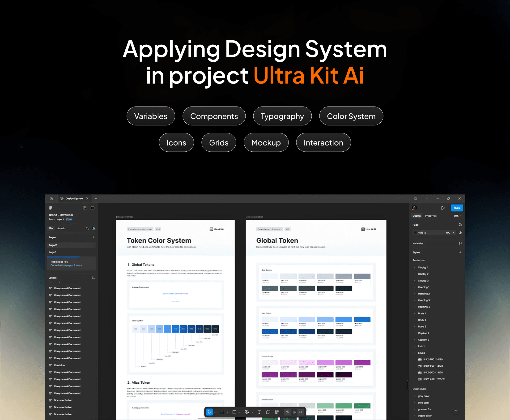Switch to Draw mode in toolbar
Viewport: 510px width, 420px height.
(288, 412)
